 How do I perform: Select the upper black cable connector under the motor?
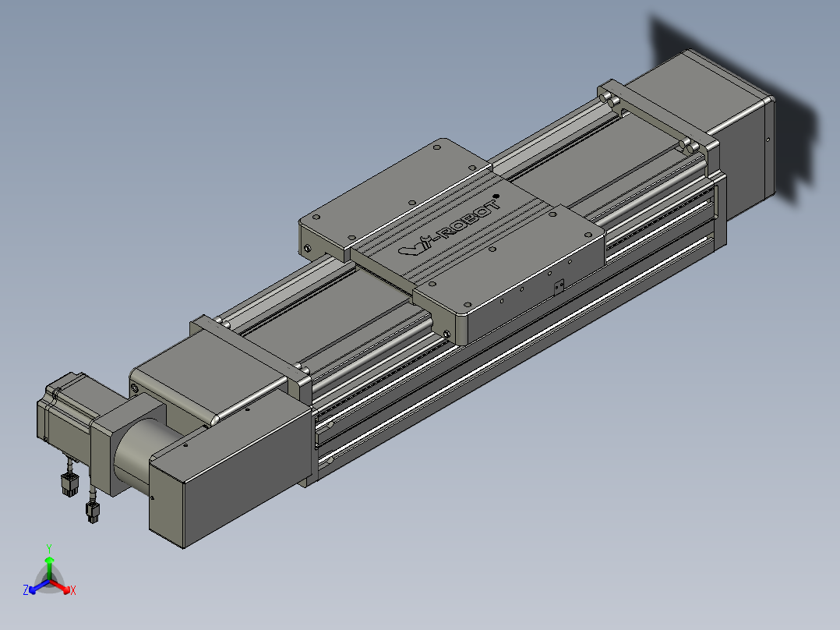69,483
